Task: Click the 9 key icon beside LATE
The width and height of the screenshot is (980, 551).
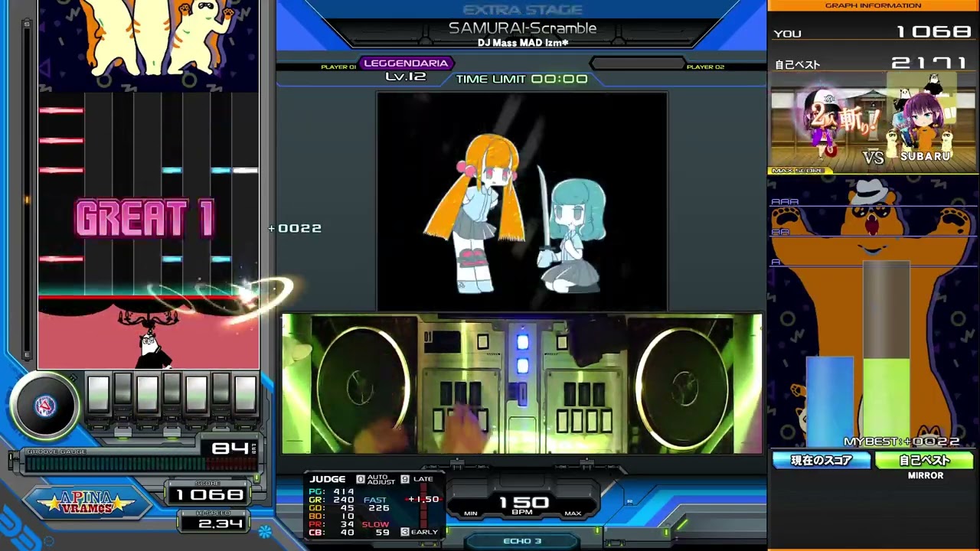Action: [405, 479]
